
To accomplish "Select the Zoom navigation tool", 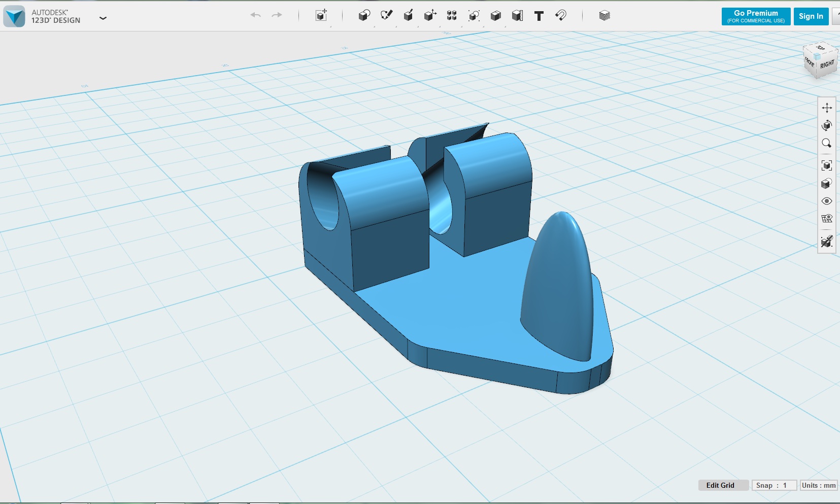I will click(x=827, y=143).
